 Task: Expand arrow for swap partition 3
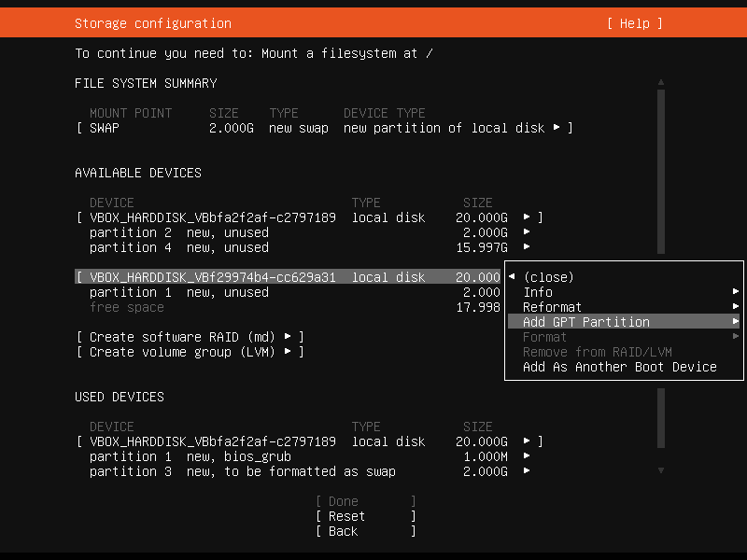coord(527,470)
